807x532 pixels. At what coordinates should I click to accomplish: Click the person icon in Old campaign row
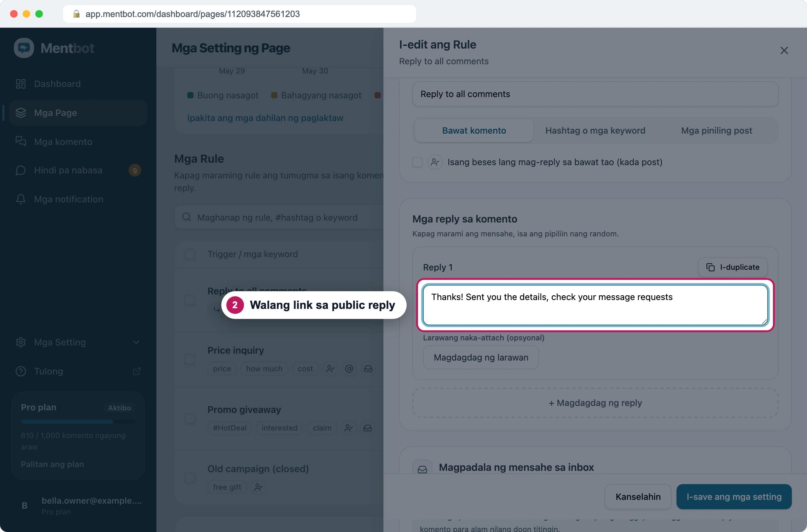[x=258, y=487]
